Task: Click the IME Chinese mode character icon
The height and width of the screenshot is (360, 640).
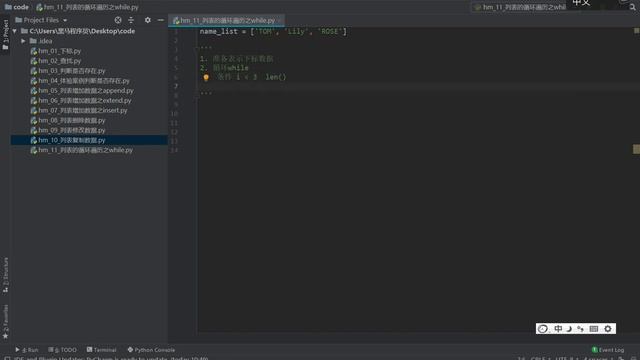Action: click(558, 329)
